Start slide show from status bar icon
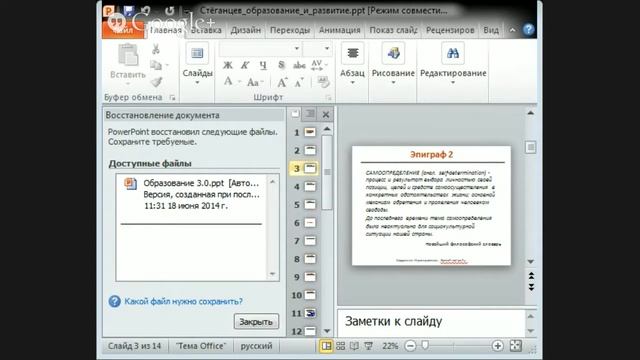The width and height of the screenshot is (640, 360). click(x=369, y=346)
